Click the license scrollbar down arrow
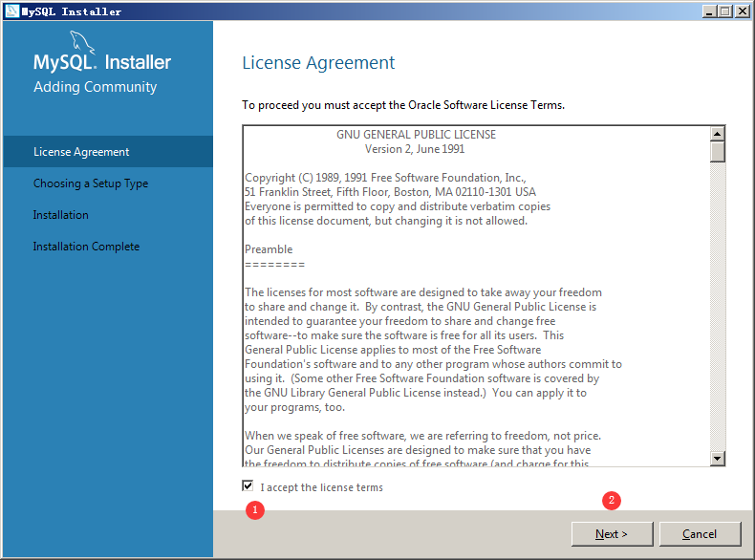This screenshot has width=755, height=560. point(718,459)
